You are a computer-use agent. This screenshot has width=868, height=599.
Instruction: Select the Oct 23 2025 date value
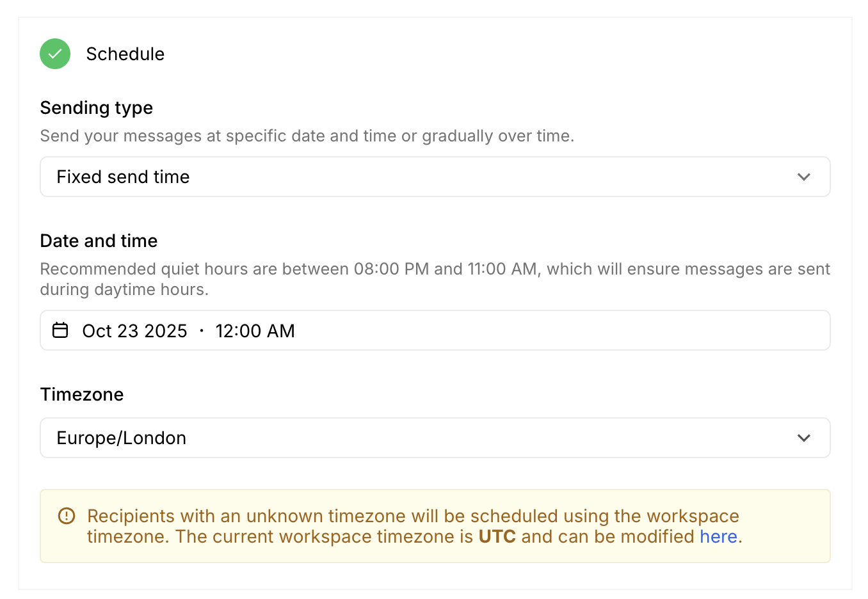click(x=134, y=331)
